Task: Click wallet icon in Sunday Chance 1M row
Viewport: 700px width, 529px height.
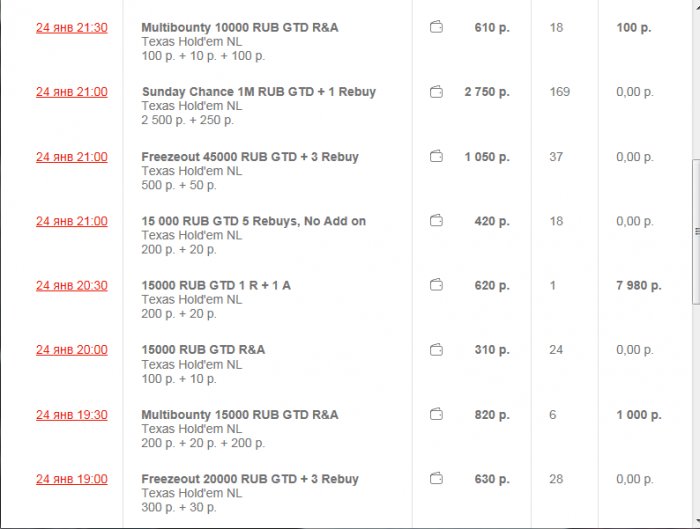Action: point(436,92)
